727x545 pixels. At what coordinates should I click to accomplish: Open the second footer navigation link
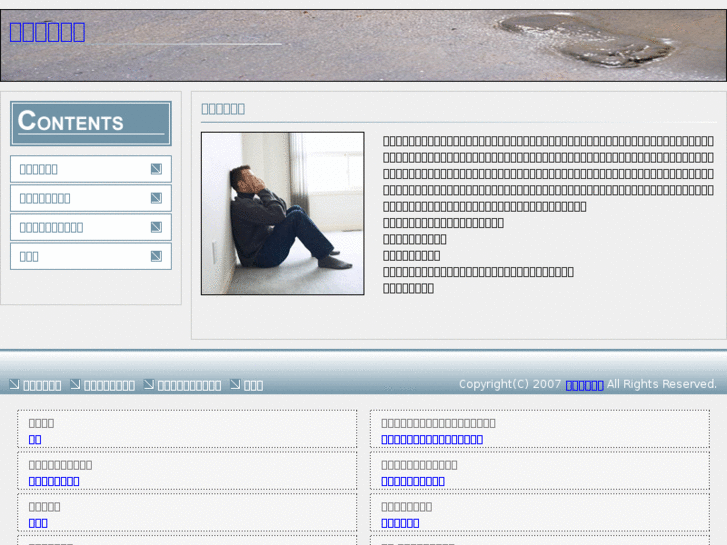point(109,385)
